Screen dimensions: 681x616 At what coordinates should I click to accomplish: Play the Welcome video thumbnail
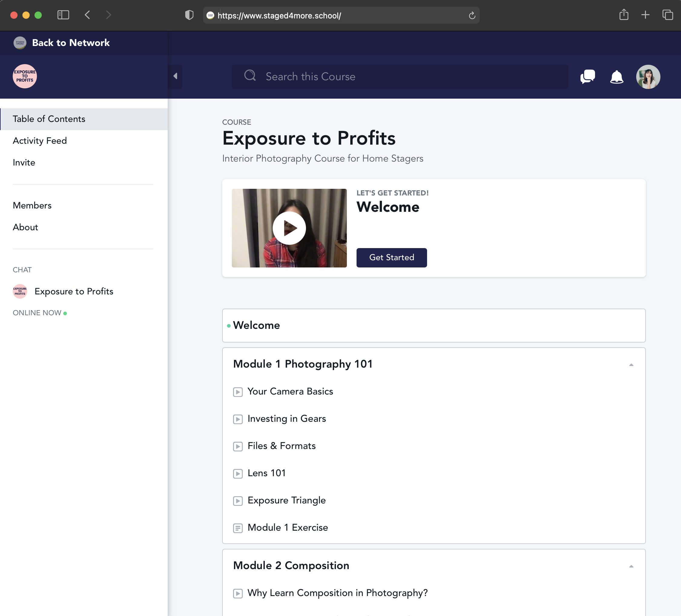tap(289, 228)
